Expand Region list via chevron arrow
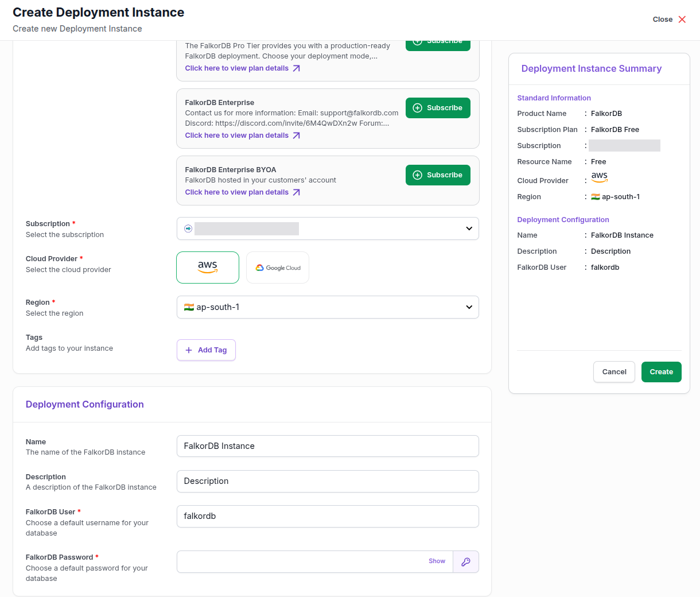Image resolution: width=700 pixels, height=597 pixels. coord(469,307)
